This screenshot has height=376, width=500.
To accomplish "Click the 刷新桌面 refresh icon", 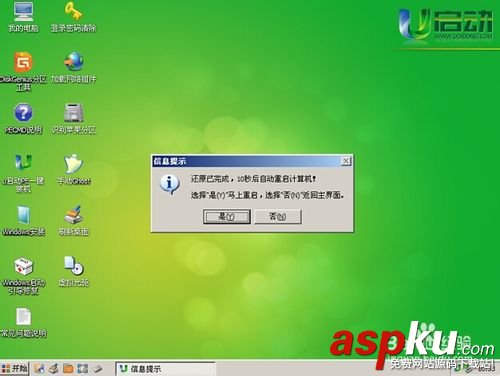I will [73, 220].
